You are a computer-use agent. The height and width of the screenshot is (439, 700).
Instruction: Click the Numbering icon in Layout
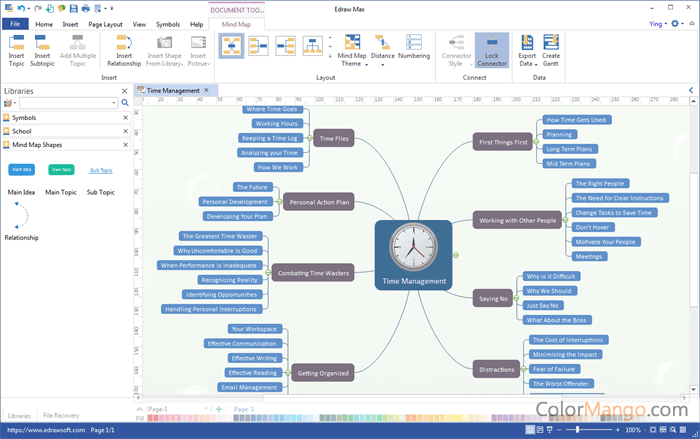(414, 48)
